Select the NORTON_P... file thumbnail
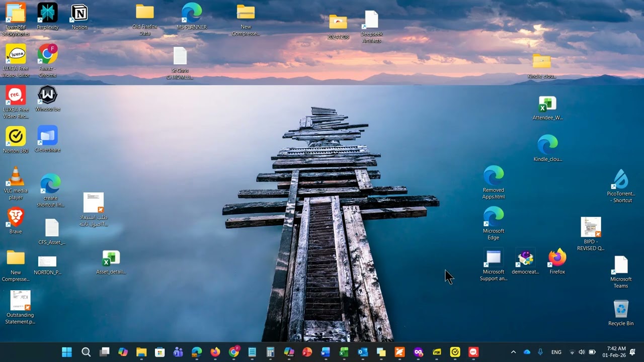This screenshot has height=362, width=644. pyautogui.click(x=47, y=265)
